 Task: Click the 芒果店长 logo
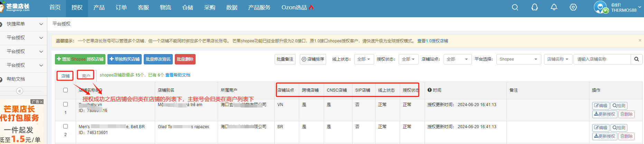coord(15,7)
